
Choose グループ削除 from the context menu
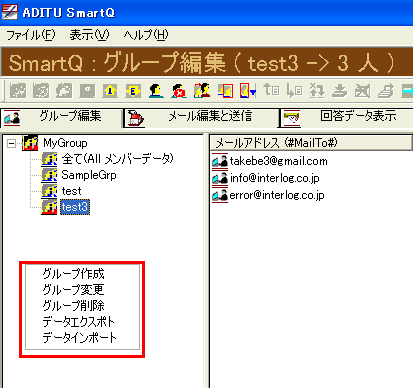(x=73, y=306)
